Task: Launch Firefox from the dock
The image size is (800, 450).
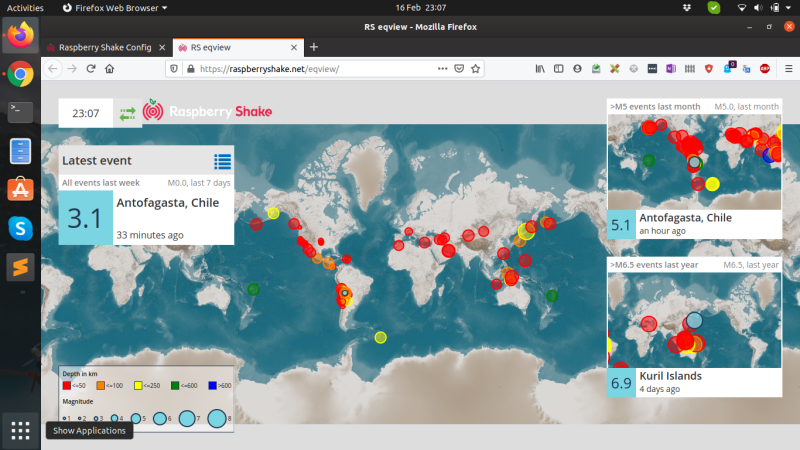Action: 20,35
